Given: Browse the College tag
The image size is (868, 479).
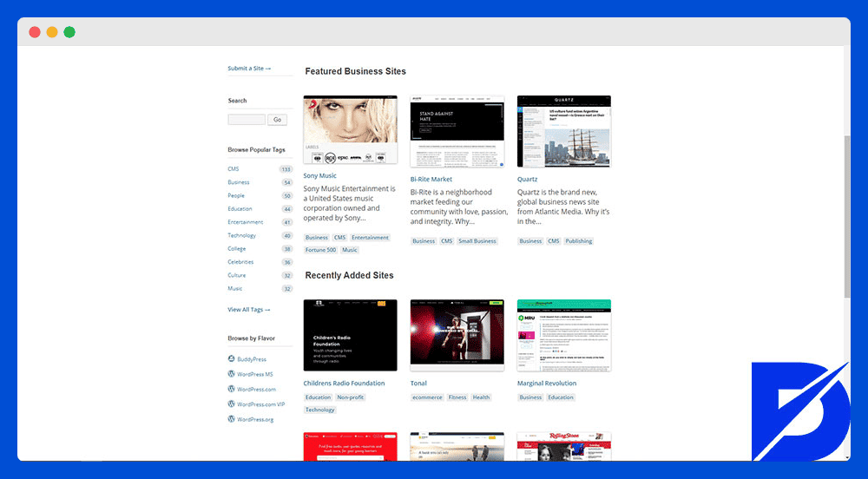Looking at the screenshot, I should coord(236,248).
